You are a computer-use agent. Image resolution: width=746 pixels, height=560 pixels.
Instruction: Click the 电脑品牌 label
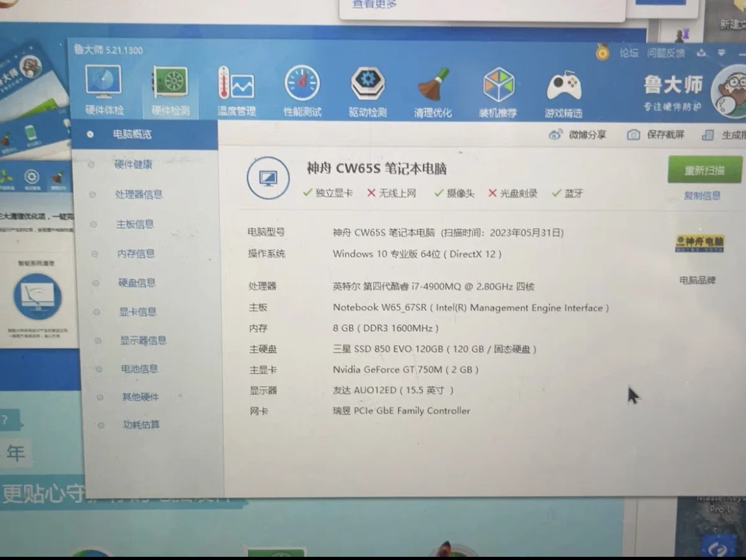698,280
